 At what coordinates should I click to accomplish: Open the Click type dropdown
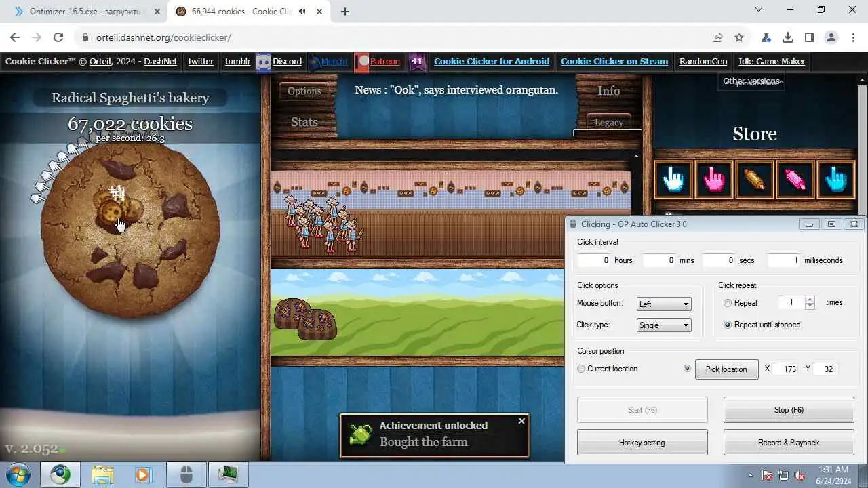[x=664, y=325]
